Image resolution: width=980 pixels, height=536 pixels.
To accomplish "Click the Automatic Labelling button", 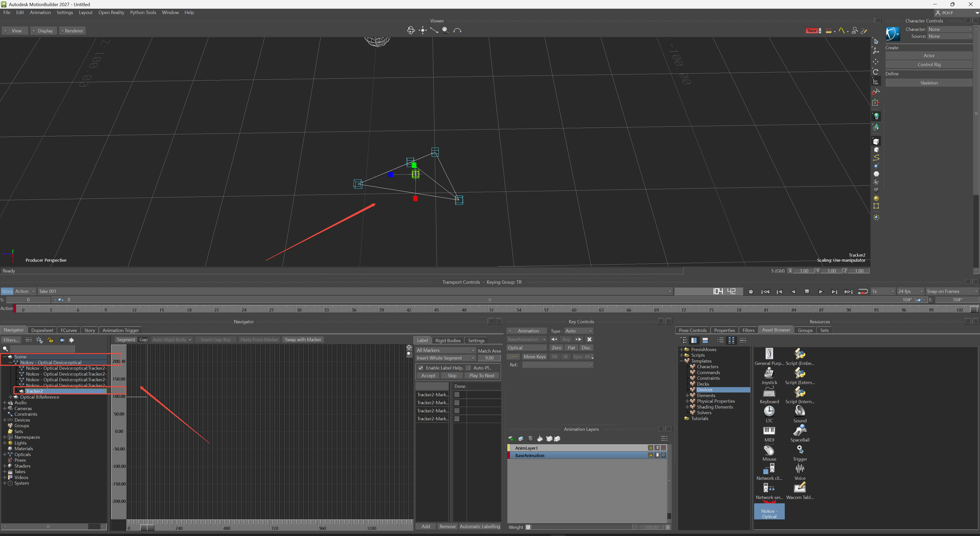I will click(480, 527).
